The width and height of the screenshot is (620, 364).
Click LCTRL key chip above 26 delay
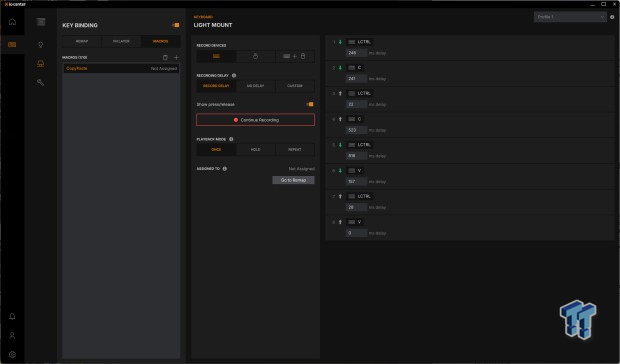click(x=359, y=196)
